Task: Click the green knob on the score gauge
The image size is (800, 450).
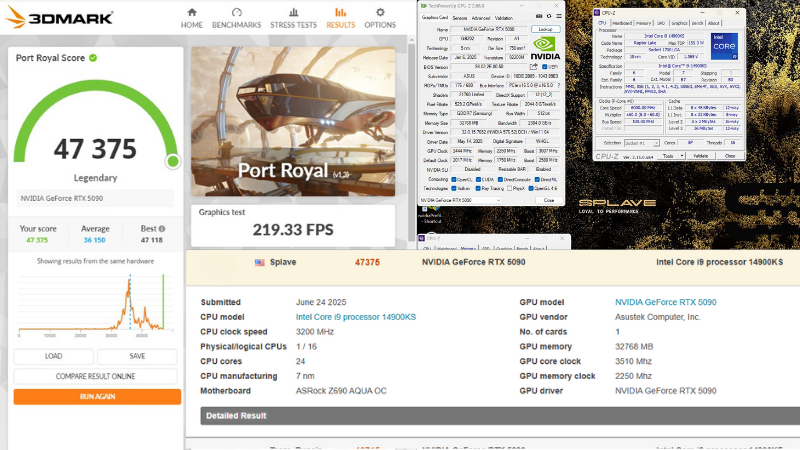Action: (x=173, y=161)
